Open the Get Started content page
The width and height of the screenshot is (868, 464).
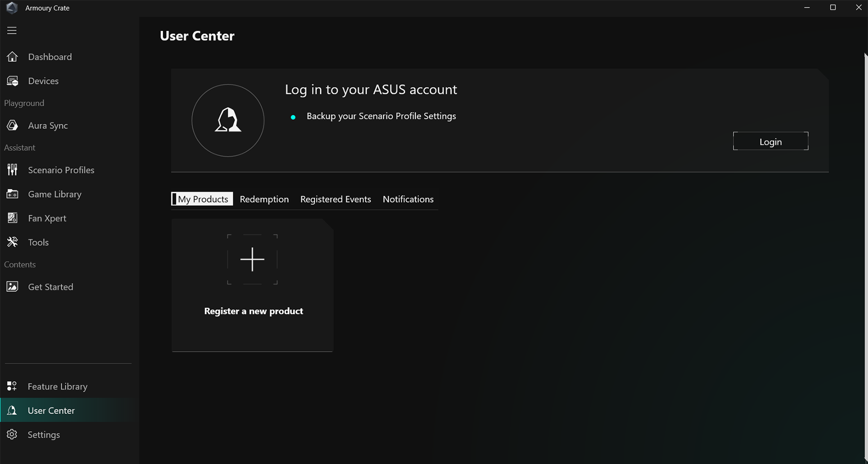tap(51, 287)
